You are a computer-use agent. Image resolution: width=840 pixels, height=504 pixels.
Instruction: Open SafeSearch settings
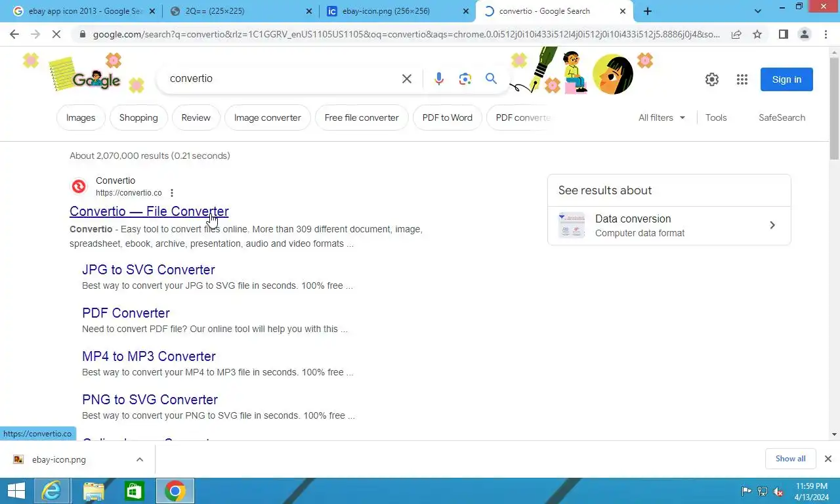[782, 117]
